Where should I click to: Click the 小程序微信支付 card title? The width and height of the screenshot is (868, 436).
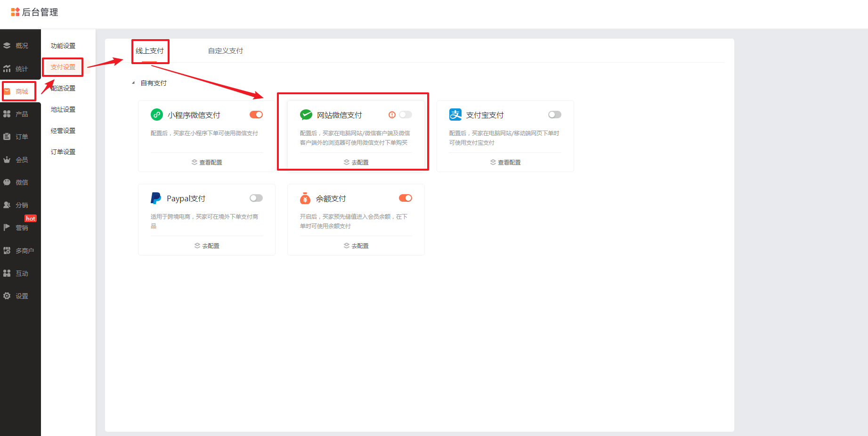coord(194,115)
